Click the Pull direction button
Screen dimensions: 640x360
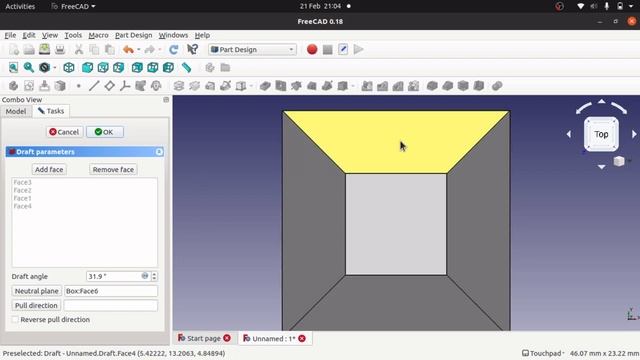36,305
